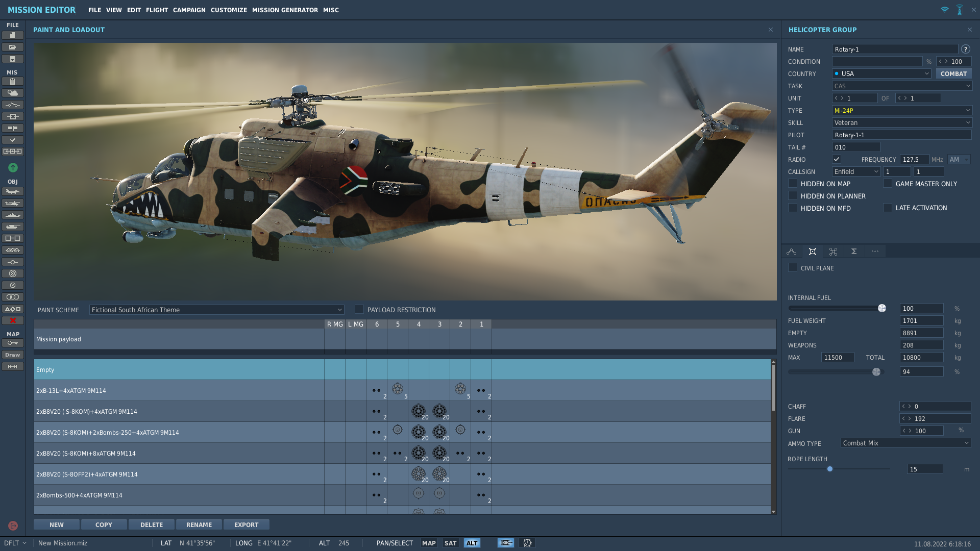Open the Skill dropdown showing Veteran
The width and height of the screenshot is (980, 551).
pos(902,122)
